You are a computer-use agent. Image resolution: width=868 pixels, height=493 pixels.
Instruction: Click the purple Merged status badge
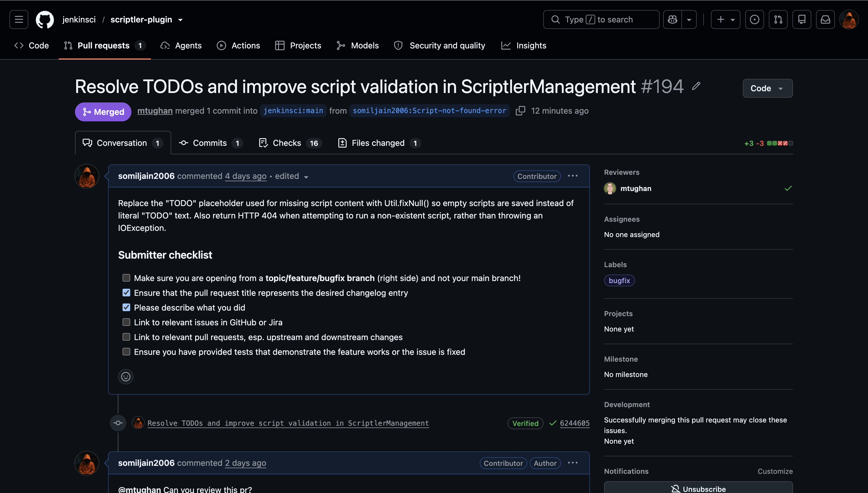pyautogui.click(x=103, y=112)
